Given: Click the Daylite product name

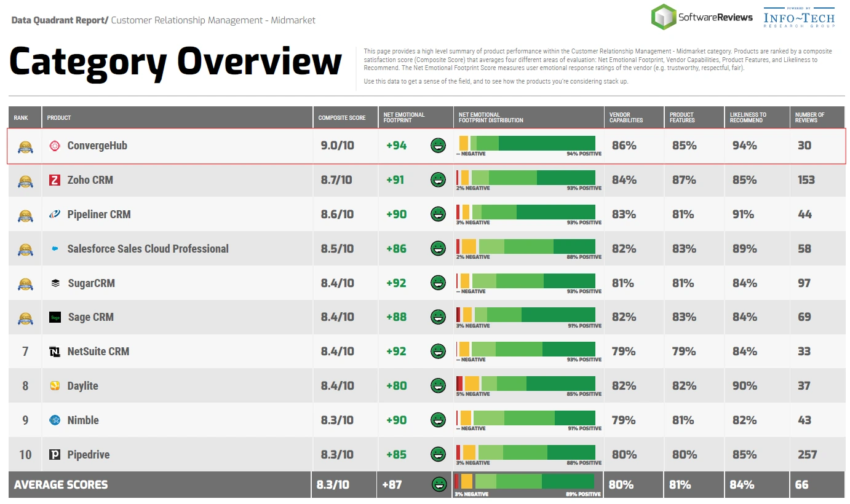Looking at the screenshot, I should [82, 386].
